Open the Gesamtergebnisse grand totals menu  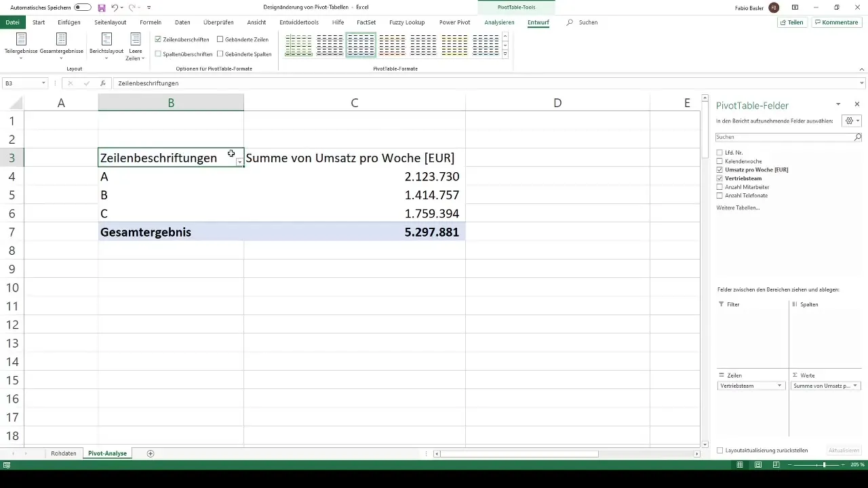[61, 46]
